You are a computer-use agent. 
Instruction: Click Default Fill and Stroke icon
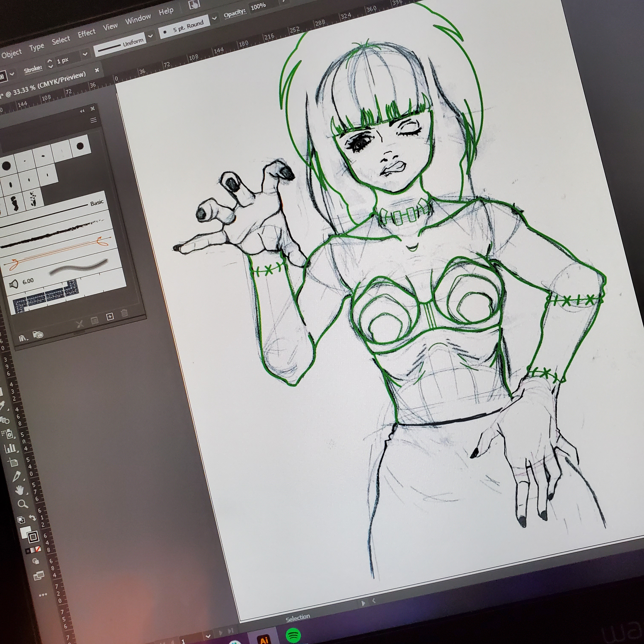tap(21, 520)
